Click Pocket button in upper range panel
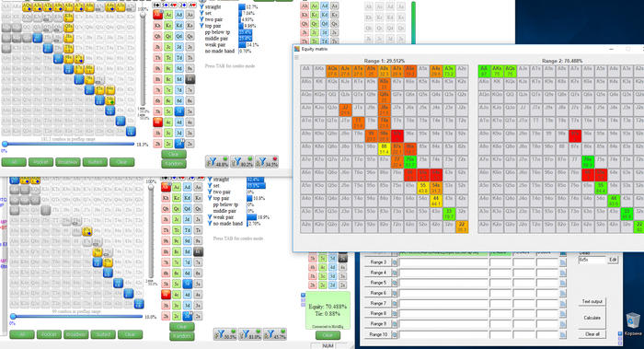The height and width of the screenshot is (349, 644). click(x=41, y=162)
